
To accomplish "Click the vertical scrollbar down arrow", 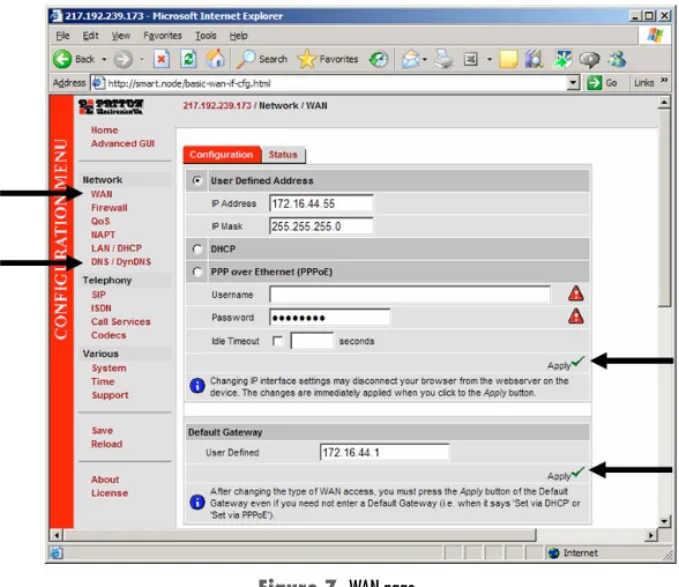I will 664,521.
